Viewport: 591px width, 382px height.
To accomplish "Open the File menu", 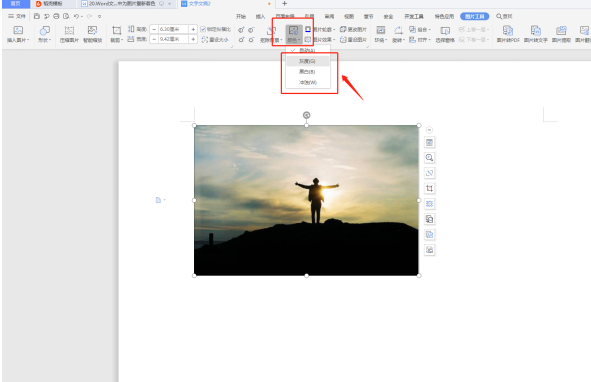I will pos(17,16).
